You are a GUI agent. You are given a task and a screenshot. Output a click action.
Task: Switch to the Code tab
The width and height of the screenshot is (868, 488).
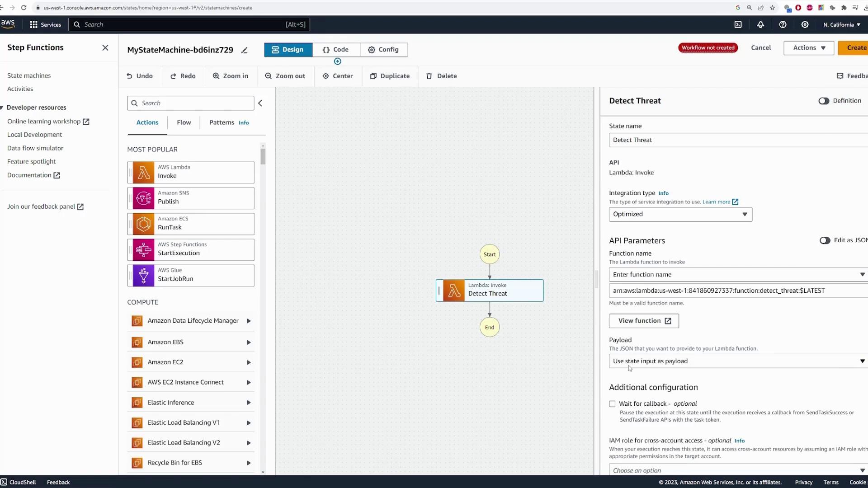click(336, 50)
